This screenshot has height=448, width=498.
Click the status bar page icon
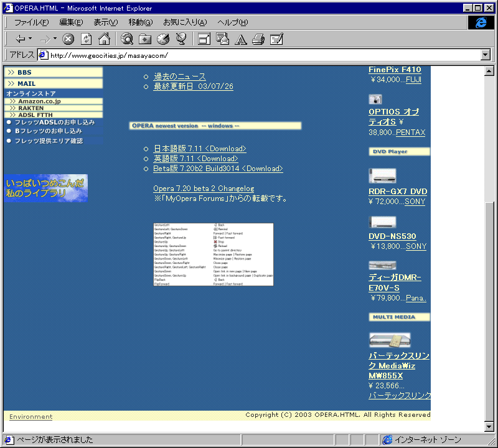[x=9, y=440]
